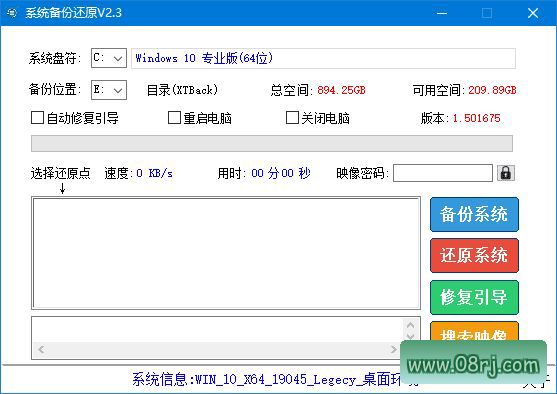
Task: Click the lock icon beside image password
Action: pyautogui.click(x=506, y=173)
